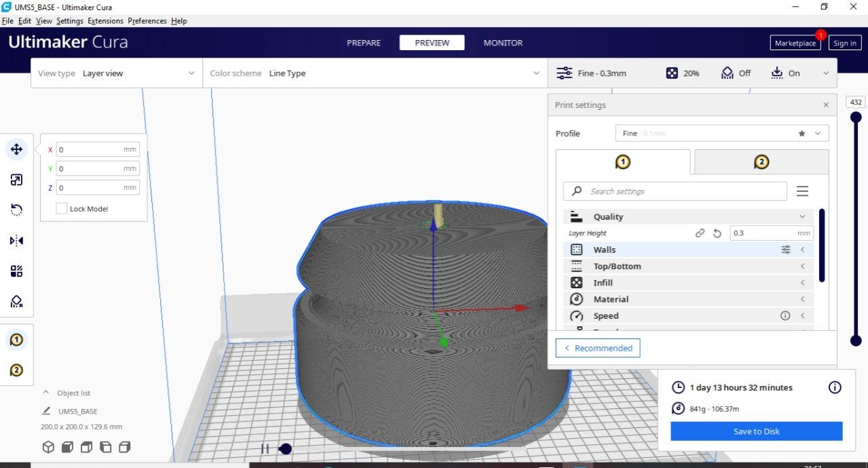Switch to the PREVIEW stage

tap(432, 43)
